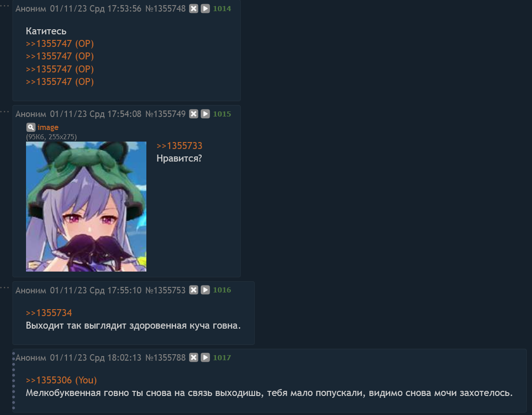Viewport: 532px width, 415px height.
Task: Click the first >>1355747 (OP) link
Action: (60, 44)
